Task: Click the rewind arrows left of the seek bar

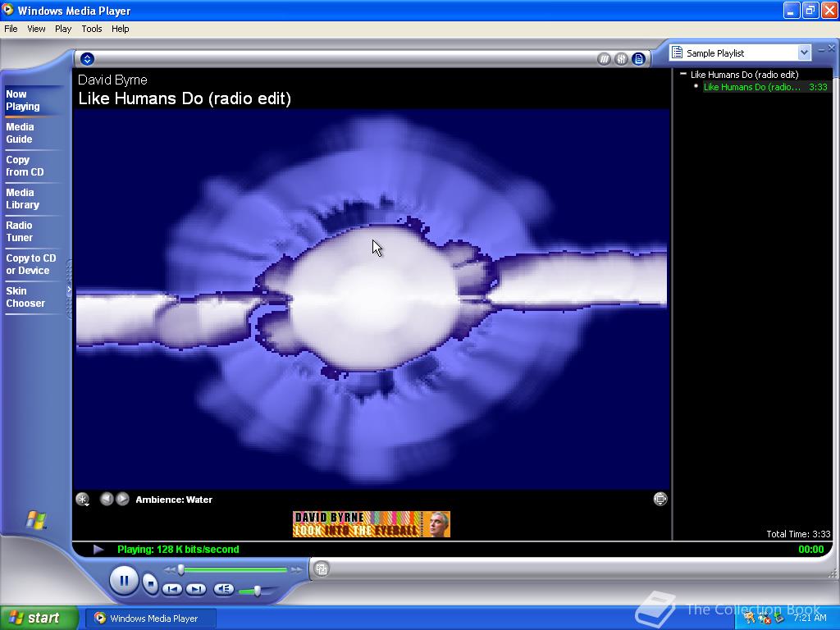Action: 169,570
